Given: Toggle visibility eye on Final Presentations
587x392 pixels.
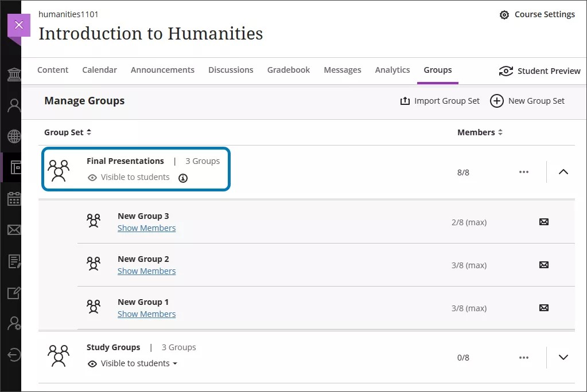Looking at the screenshot, I should (92, 178).
